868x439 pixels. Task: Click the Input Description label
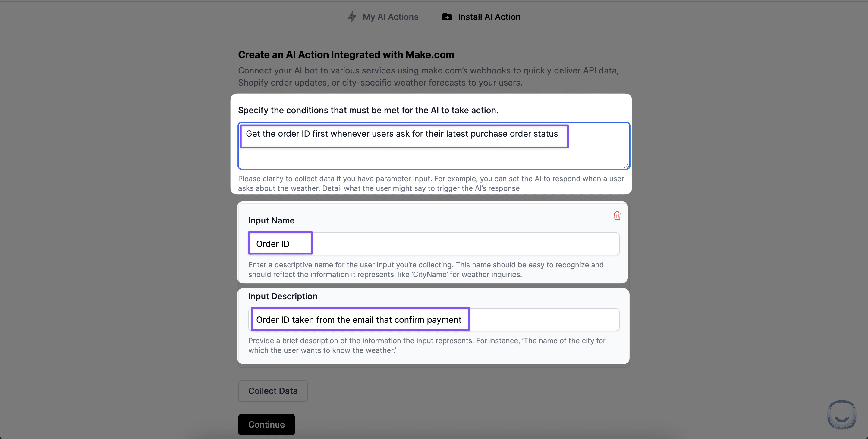click(283, 296)
